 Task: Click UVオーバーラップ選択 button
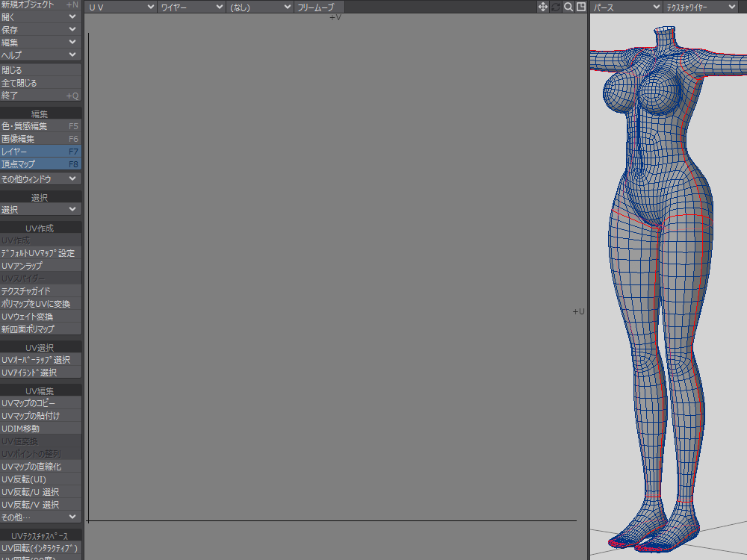pyautogui.click(x=40, y=360)
